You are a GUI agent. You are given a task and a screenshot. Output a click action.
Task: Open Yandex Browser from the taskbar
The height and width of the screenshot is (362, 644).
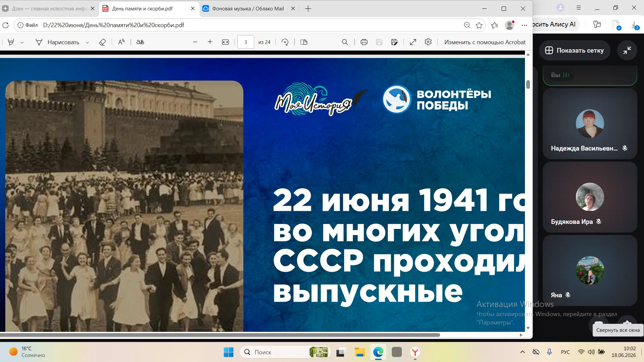pyautogui.click(x=415, y=352)
